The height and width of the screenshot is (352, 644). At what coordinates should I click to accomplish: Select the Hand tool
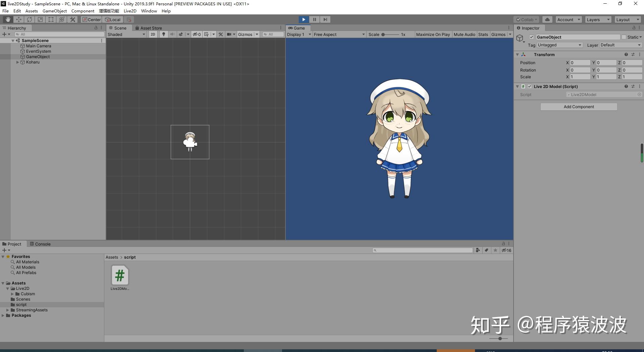[7, 19]
